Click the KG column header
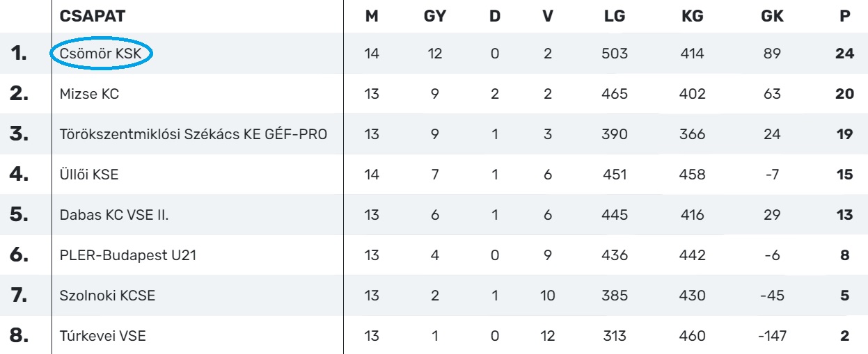This screenshot has height=354, width=868. coord(693,16)
